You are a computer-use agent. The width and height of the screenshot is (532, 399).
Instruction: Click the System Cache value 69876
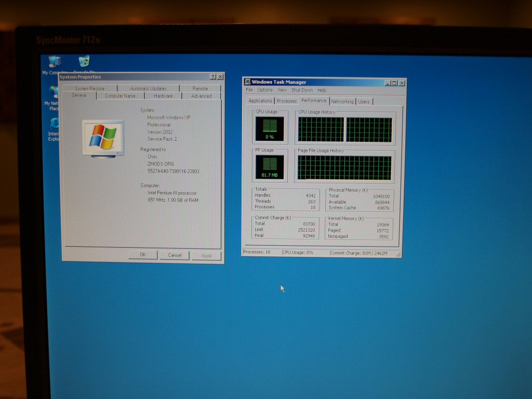pos(383,208)
